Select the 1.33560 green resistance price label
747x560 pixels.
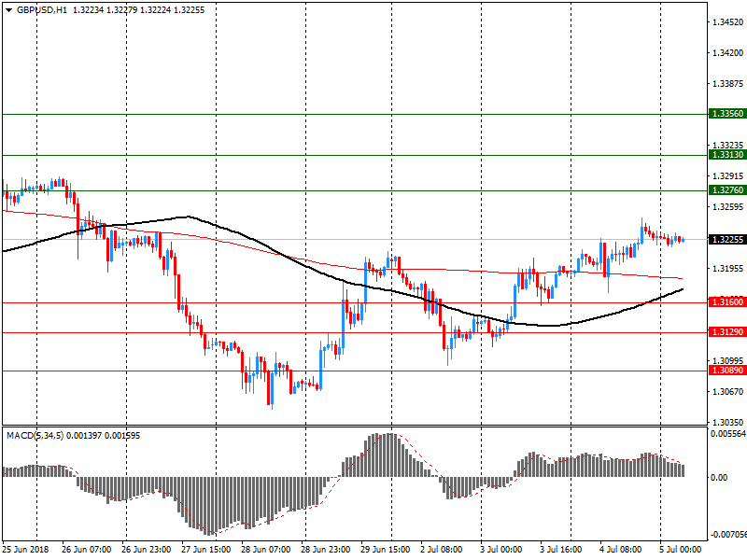[x=727, y=114]
